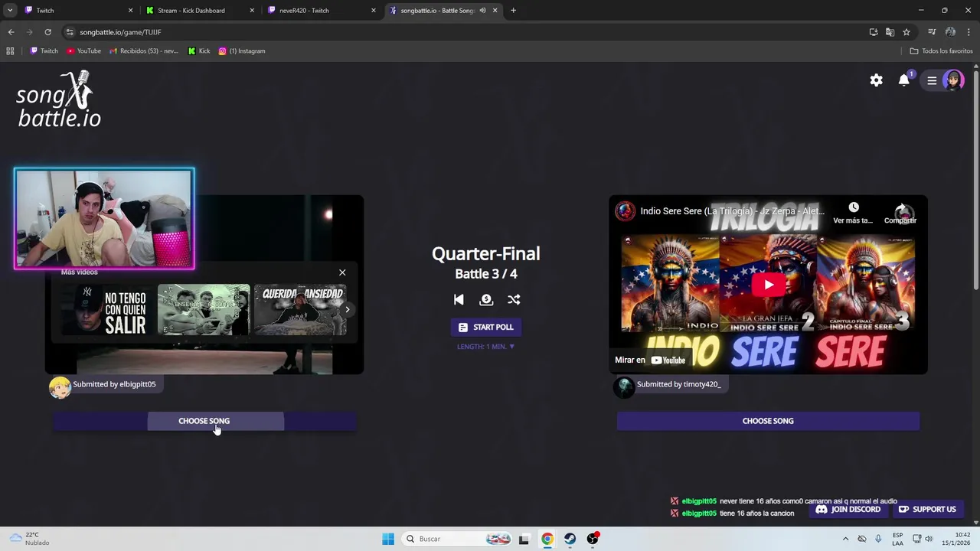Open the weather widget showing 22°C
The width and height of the screenshot is (980, 551).
pos(29,539)
